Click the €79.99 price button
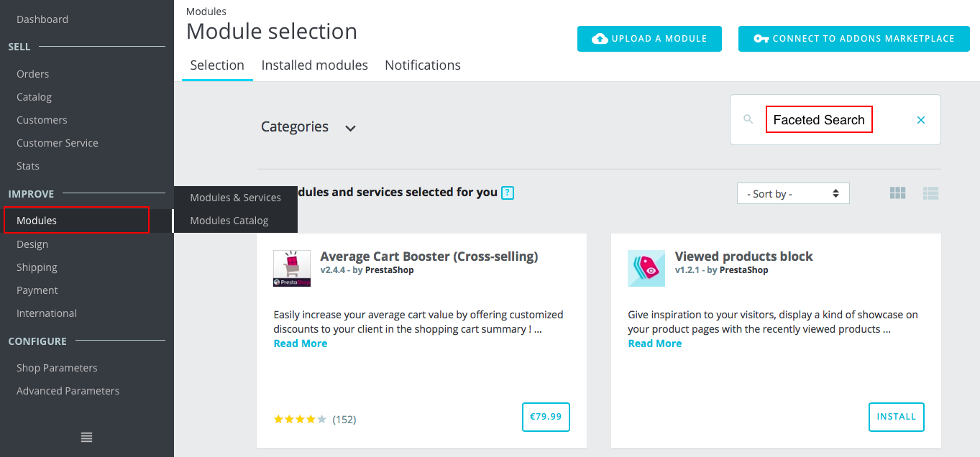980x457 pixels. (546, 417)
